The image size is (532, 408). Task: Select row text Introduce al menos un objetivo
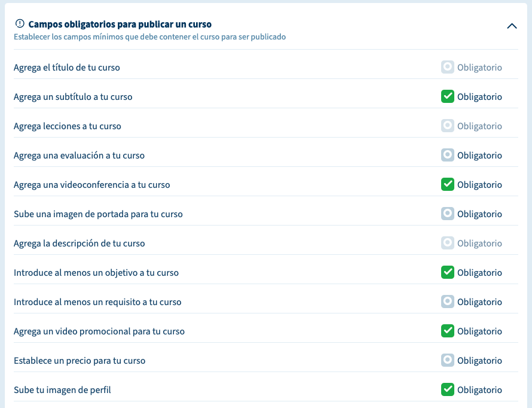tap(96, 273)
